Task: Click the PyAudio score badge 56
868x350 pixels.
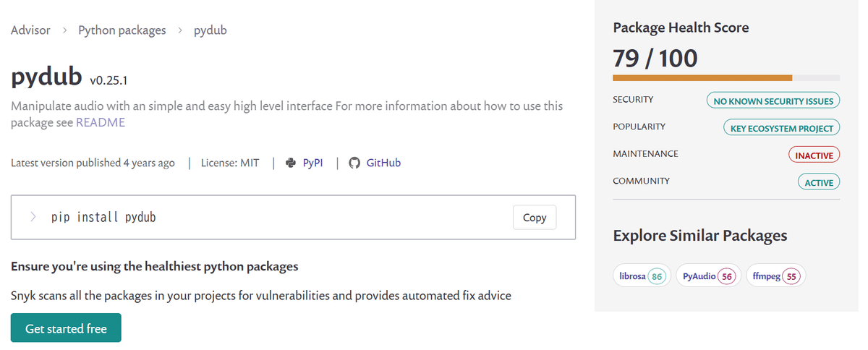Action: tap(727, 276)
